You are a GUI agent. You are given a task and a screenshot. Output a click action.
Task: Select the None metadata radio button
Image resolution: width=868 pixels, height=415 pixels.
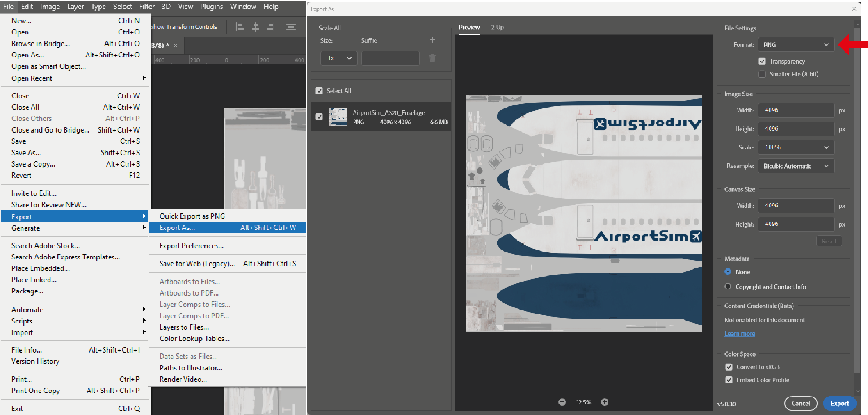click(728, 272)
